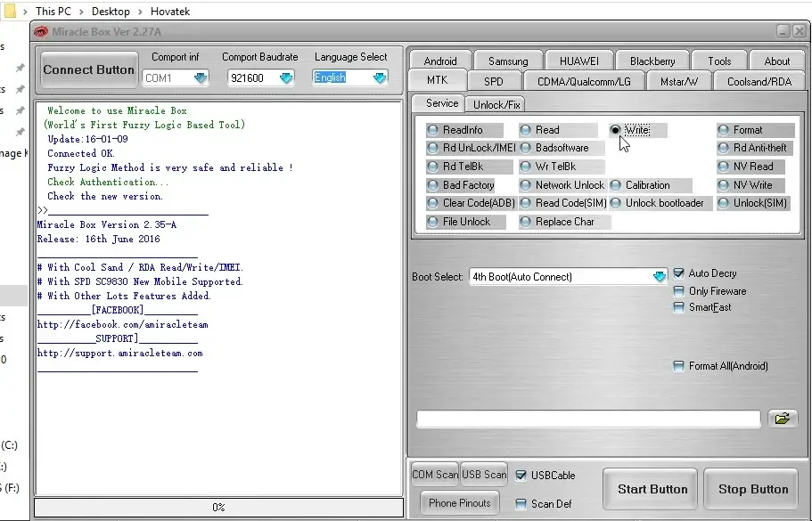Click the Miracle Box title bar logo icon
This screenshot has height=521, width=812.
(x=41, y=32)
